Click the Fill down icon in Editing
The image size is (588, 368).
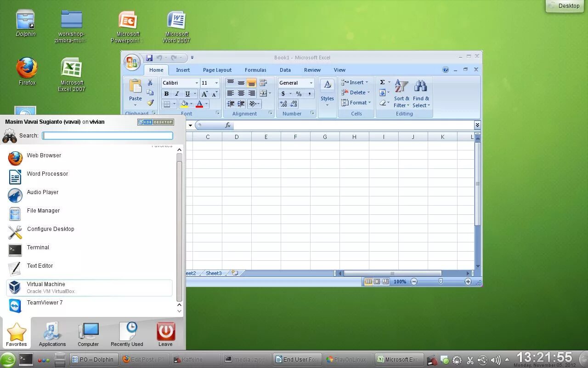point(382,92)
